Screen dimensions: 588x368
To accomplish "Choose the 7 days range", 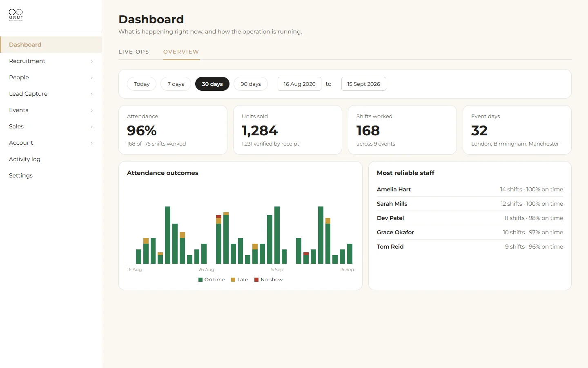I will 176,84.
